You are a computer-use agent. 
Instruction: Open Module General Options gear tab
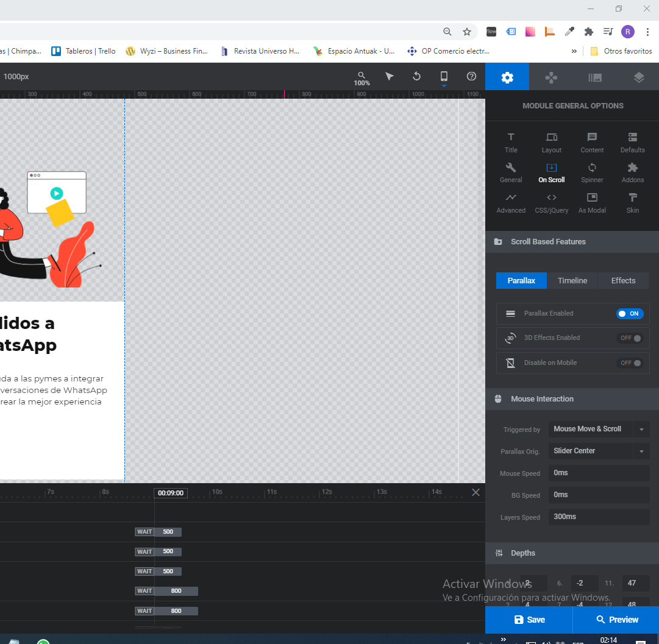[507, 77]
